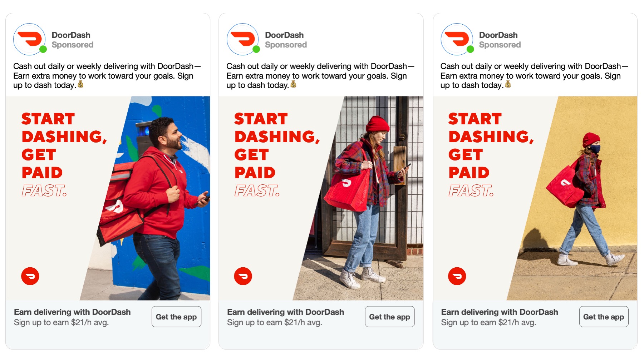Screen dimensions: 644x362
Task: Select ad image with man wearing red hoodie
Action: 108,198
